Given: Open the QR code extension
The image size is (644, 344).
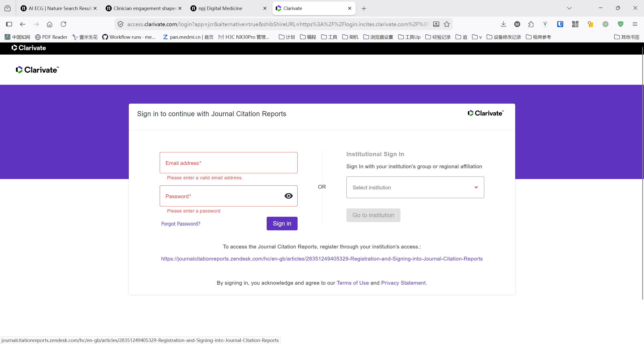Looking at the screenshot, I should [x=575, y=24].
